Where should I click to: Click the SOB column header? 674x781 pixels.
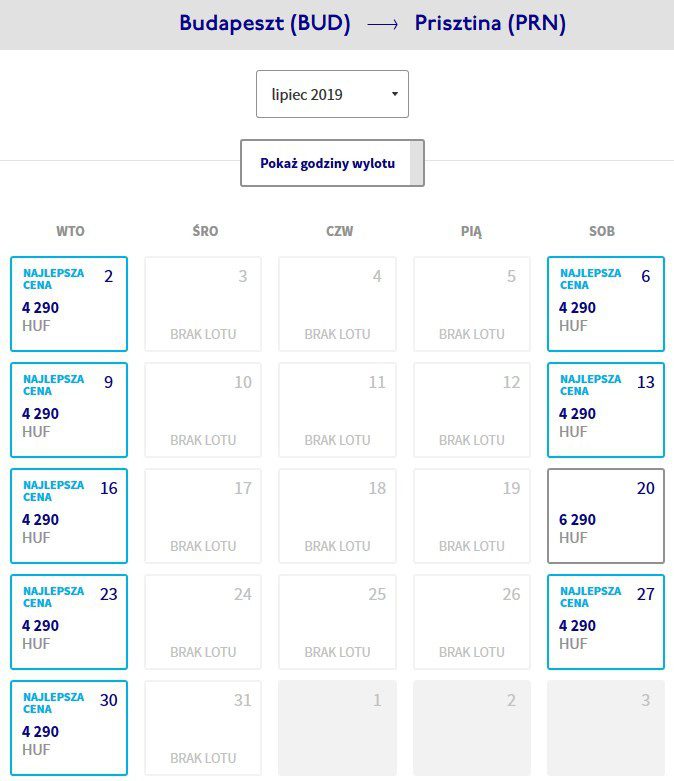coord(602,231)
